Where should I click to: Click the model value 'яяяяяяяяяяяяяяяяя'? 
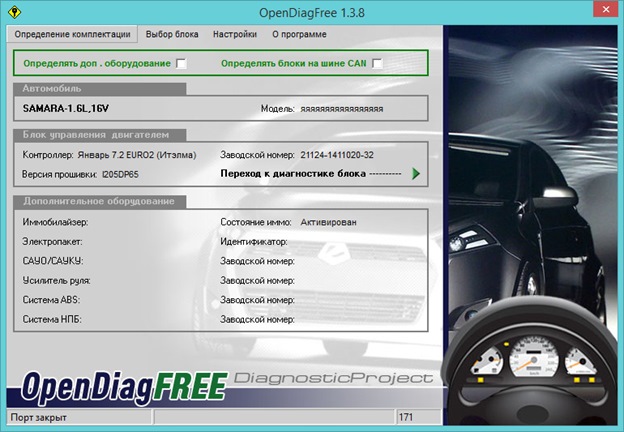[342, 109]
